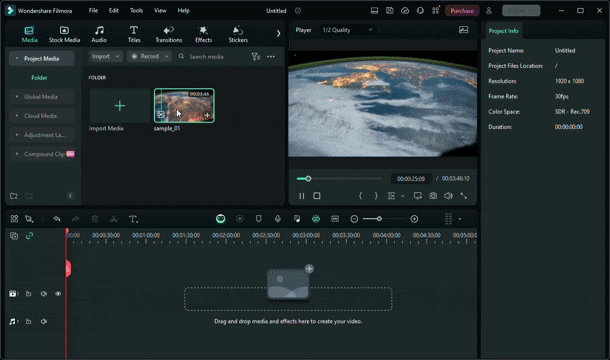Image resolution: width=610 pixels, height=360 pixels.
Task: Switch to the Transitions tab
Action: 168,34
